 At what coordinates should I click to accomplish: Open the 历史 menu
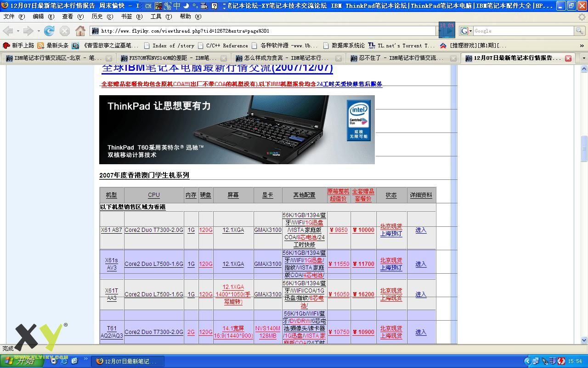click(x=102, y=16)
